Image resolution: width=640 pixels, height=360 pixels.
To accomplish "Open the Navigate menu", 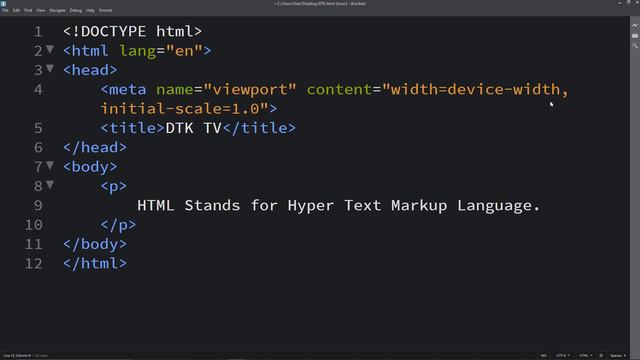I will tap(58, 10).
